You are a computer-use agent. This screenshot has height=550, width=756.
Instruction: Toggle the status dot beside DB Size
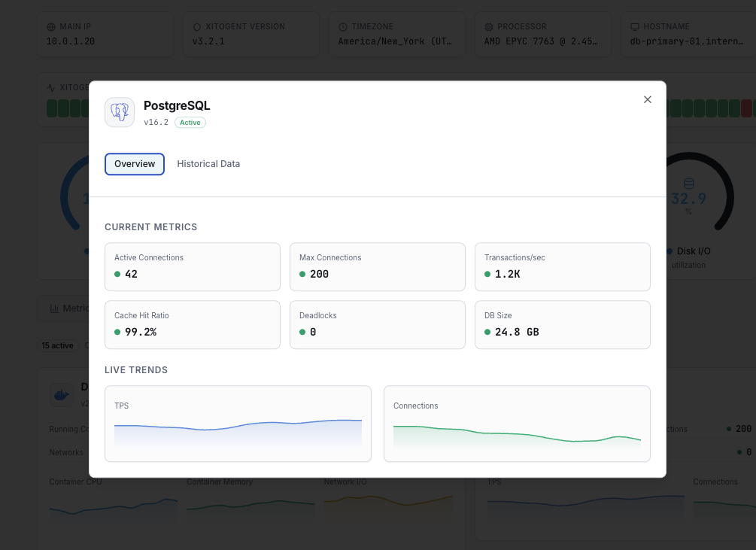point(487,332)
